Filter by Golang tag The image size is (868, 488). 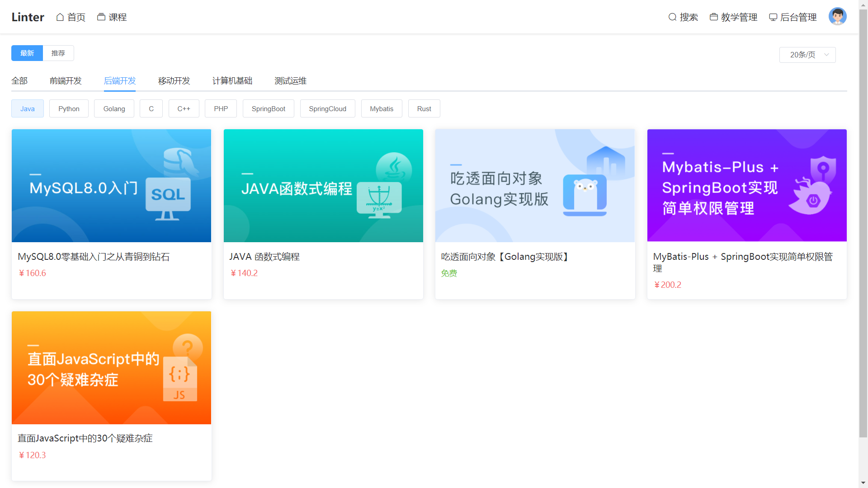114,109
